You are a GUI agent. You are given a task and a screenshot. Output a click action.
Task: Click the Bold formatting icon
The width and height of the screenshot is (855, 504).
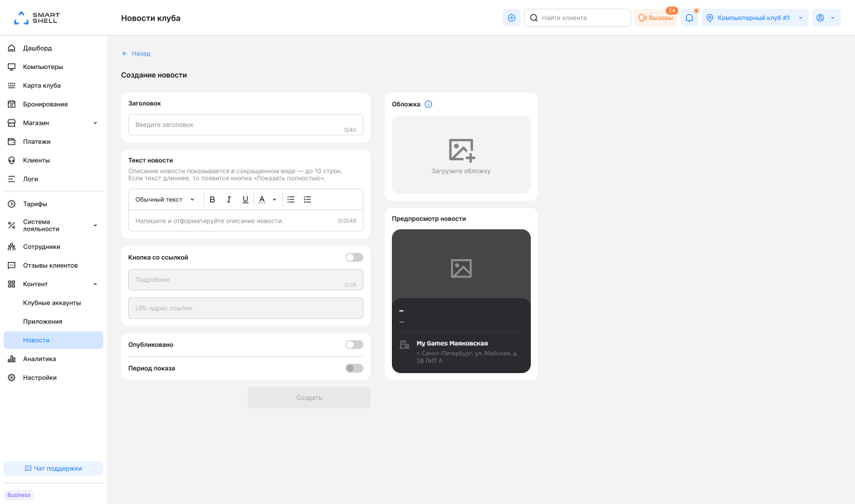click(x=212, y=199)
